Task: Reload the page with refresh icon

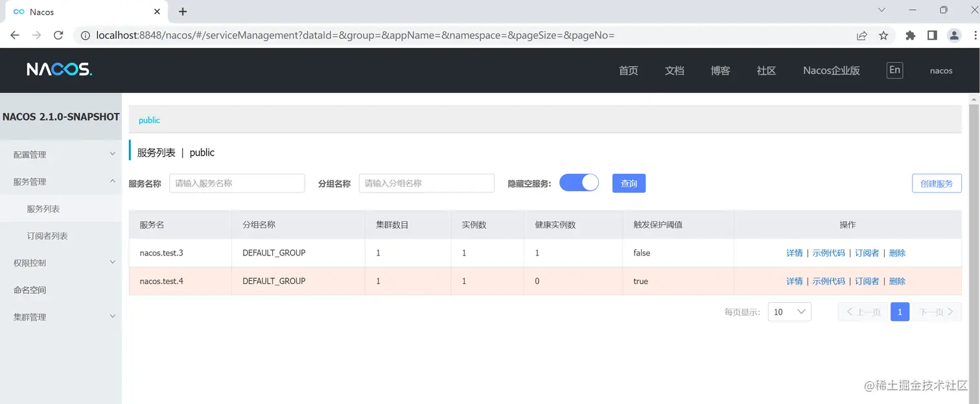Action: (58, 36)
